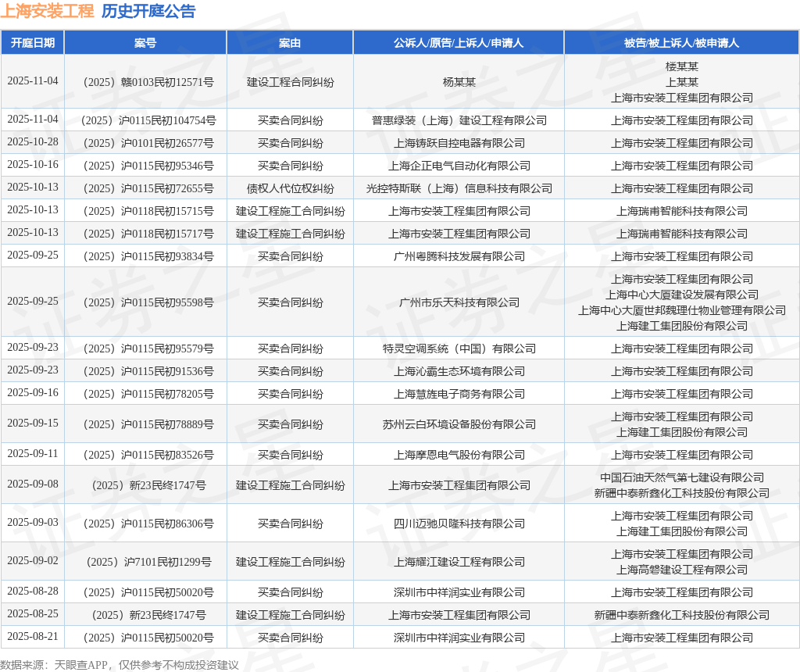Click date 2025-08-25
This screenshot has height=672, width=800.
click(33, 613)
